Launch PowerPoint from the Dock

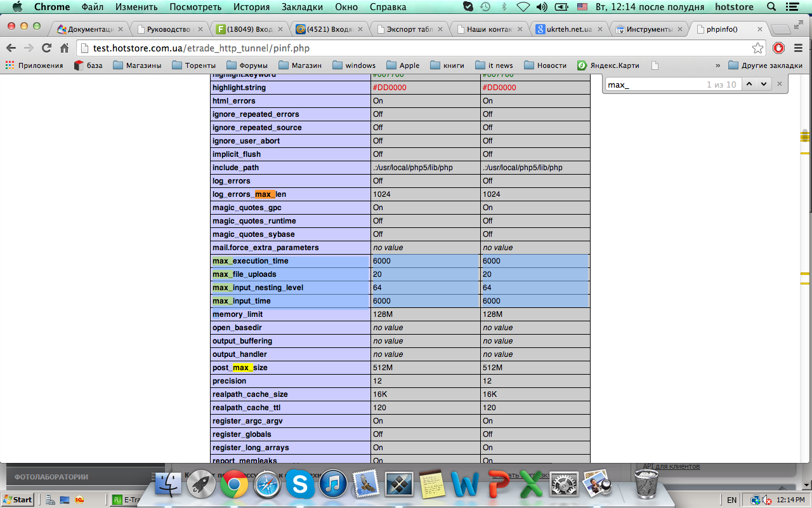498,485
